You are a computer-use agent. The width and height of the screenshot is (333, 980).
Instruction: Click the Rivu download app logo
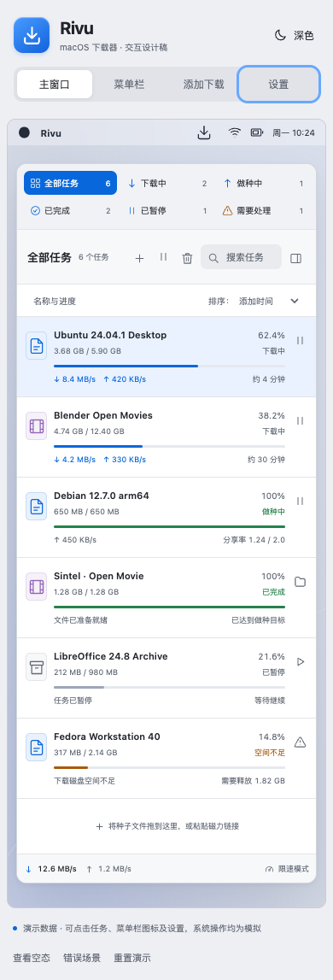[x=32, y=35]
